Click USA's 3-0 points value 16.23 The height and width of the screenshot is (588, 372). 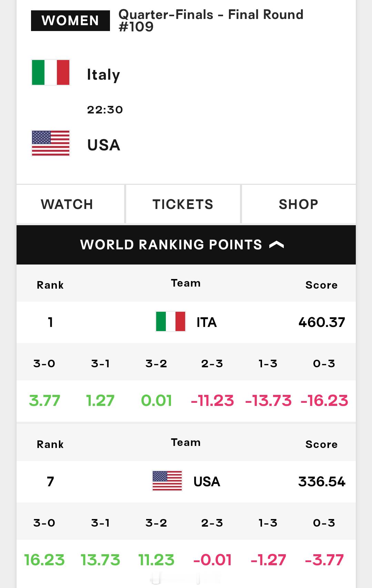pyautogui.click(x=44, y=560)
